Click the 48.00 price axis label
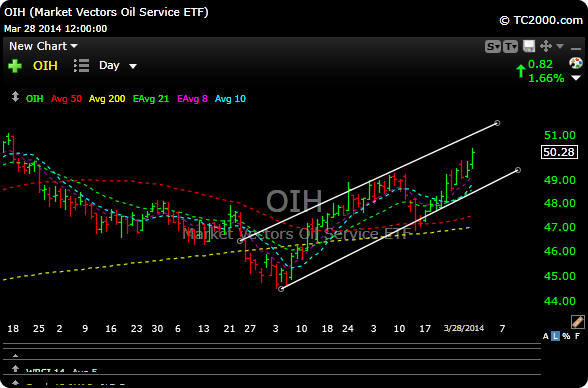The width and height of the screenshot is (588, 388). (x=560, y=203)
